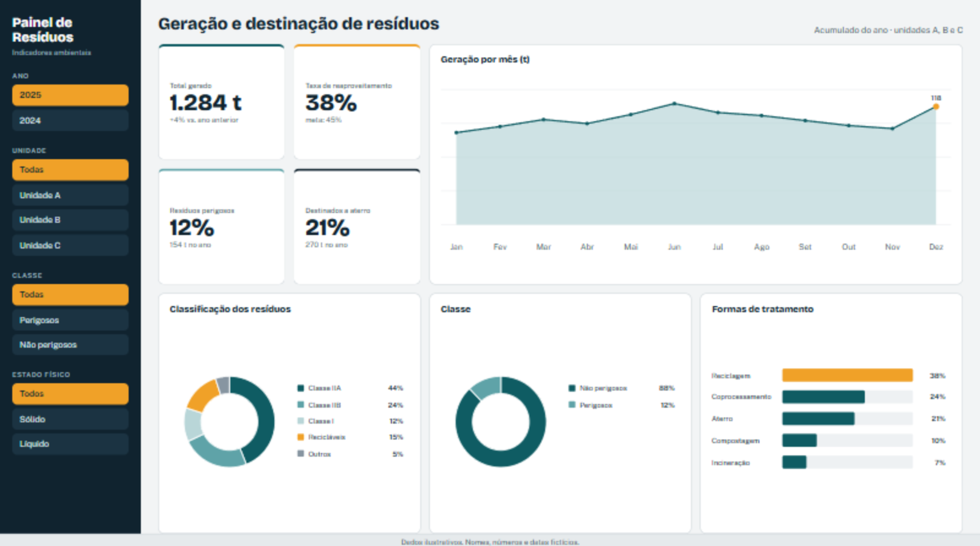Filter by Unidade A
The height and width of the screenshot is (546, 980).
70,195
